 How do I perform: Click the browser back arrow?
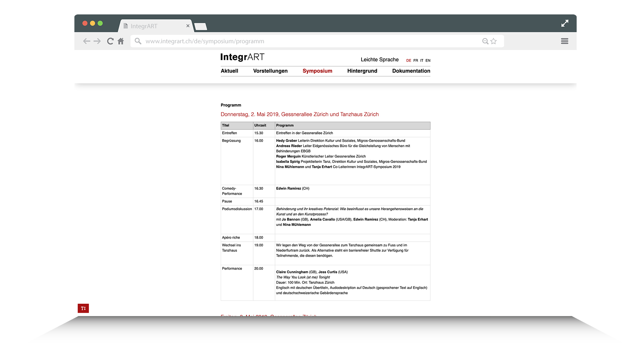(x=87, y=41)
